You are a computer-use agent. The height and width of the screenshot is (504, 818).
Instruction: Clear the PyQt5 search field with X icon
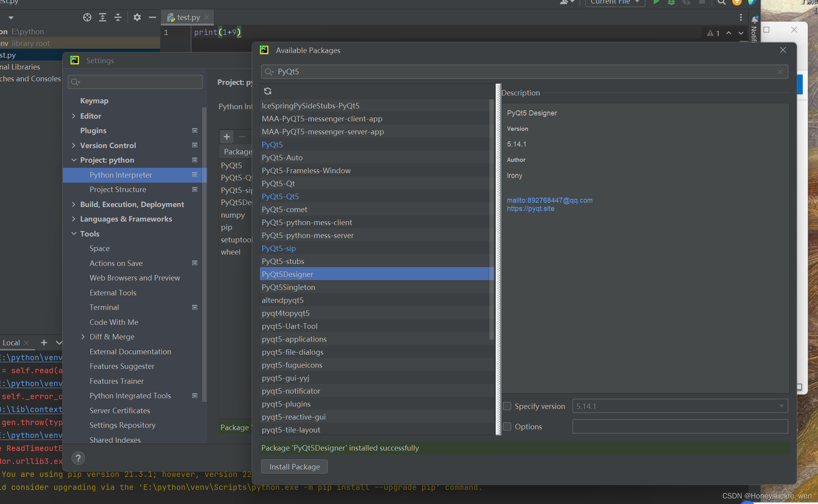pos(780,72)
